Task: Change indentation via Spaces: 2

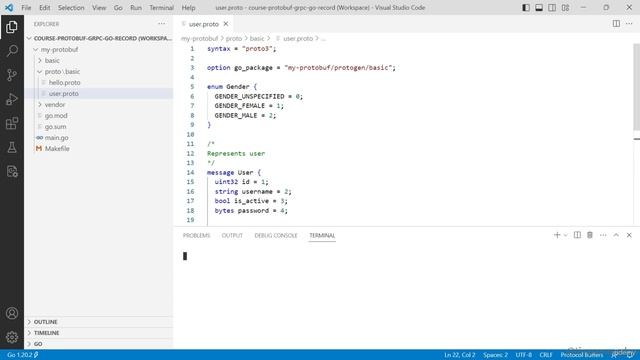Action: (x=496, y=355)
